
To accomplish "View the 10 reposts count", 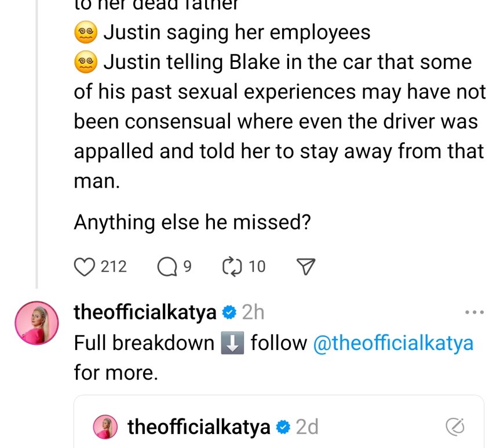I will [x=257, y=267].
